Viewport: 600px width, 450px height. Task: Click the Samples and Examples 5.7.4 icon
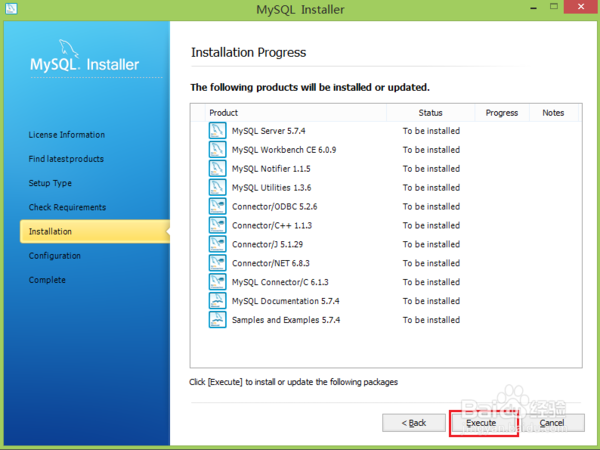pos(217,320)
